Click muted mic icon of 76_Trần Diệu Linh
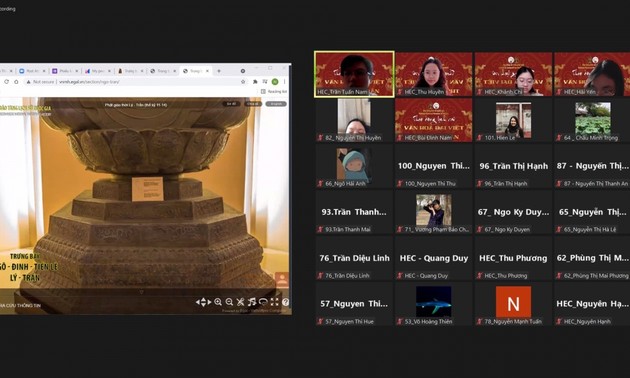The height and width of the screenshot is (378, 630). (320, 276)
